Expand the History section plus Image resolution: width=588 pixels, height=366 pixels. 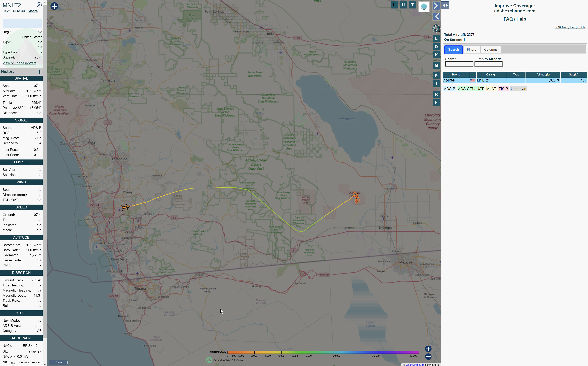[39, 72]
